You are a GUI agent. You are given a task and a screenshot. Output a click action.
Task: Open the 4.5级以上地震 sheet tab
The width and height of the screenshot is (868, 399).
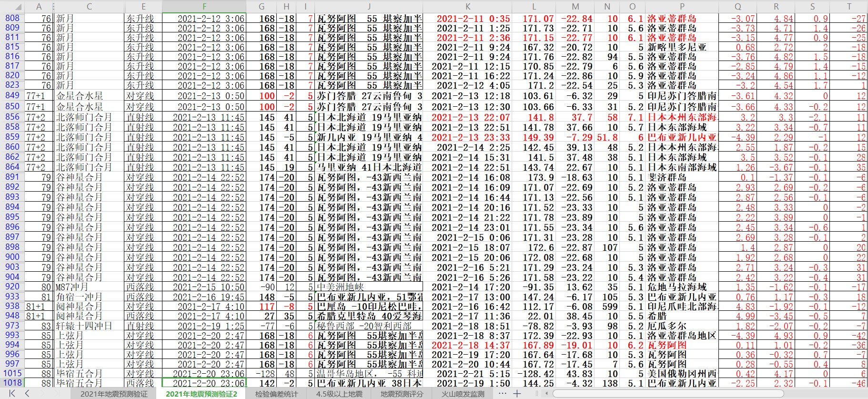[x=339, y=394]
